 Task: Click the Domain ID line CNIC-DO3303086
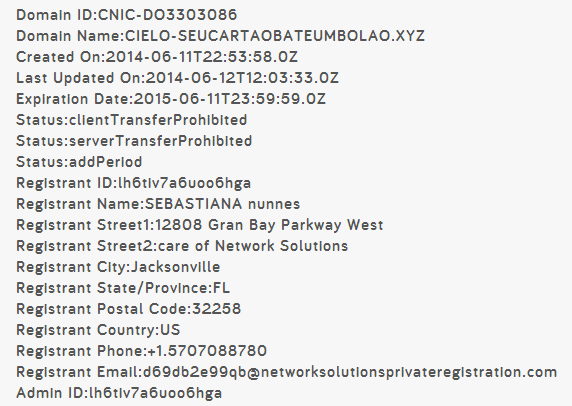tap(127, 15)
